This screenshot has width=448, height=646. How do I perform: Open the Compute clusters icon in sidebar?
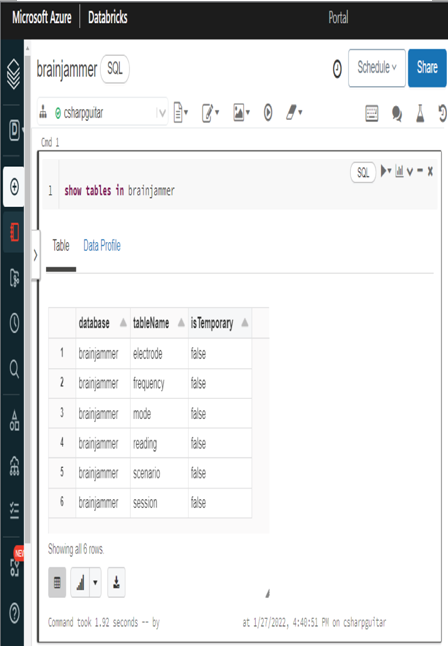[x=14, y=466]
